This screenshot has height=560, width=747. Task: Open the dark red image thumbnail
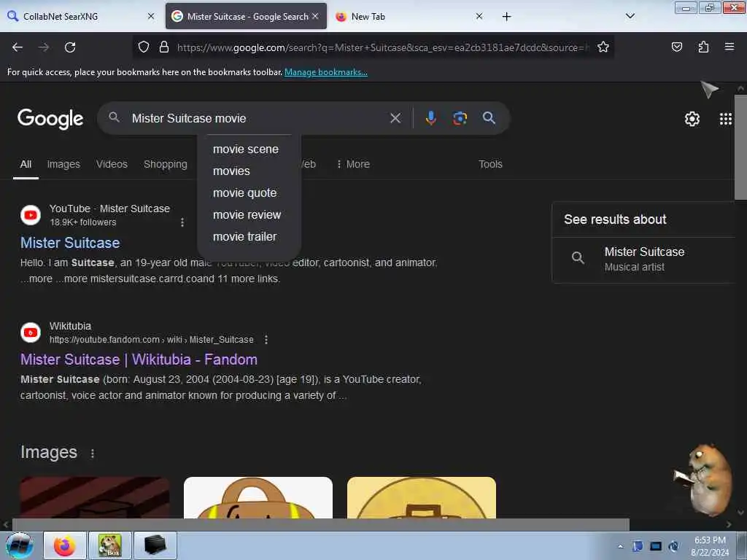[x=95, y=497]
